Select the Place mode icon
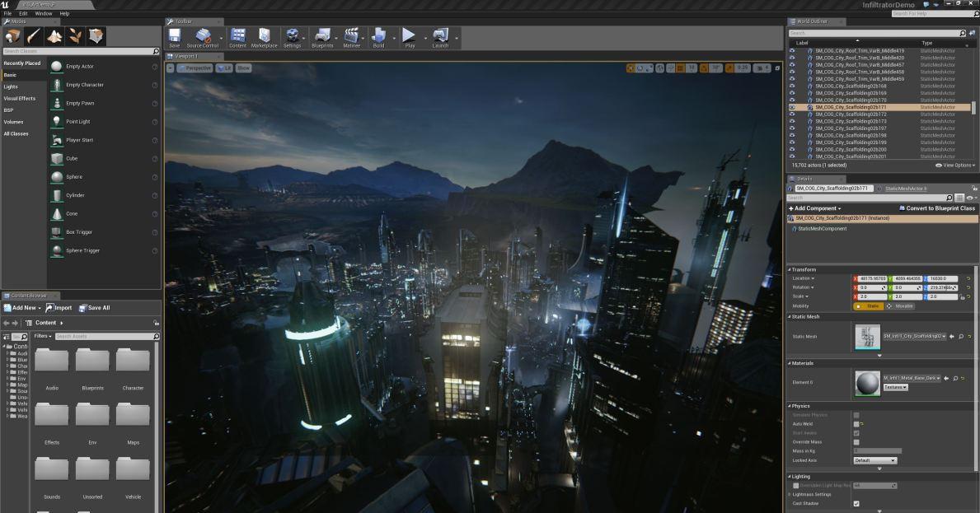980x513 pixels. tap(13, 36)
